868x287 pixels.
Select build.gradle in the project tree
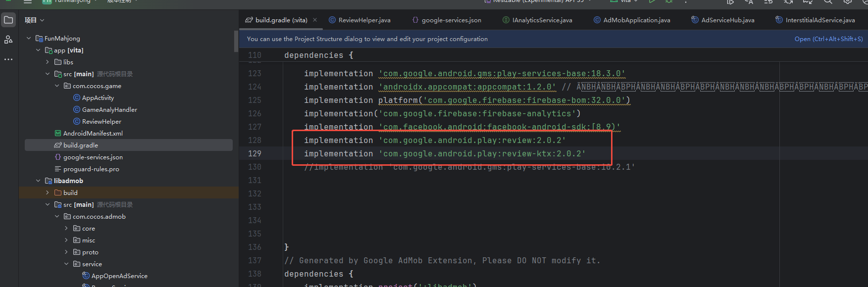coord(129,145)
